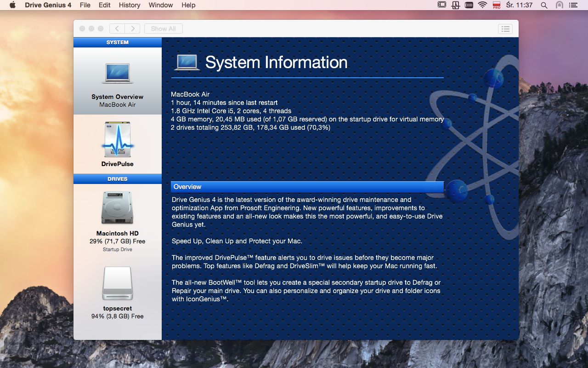Click the second menu bar status icon
The image size is (588, 368).
pos(456,5)
